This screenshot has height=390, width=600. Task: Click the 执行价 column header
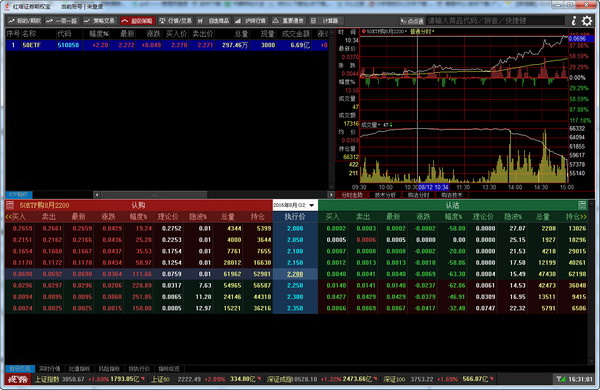295,217
